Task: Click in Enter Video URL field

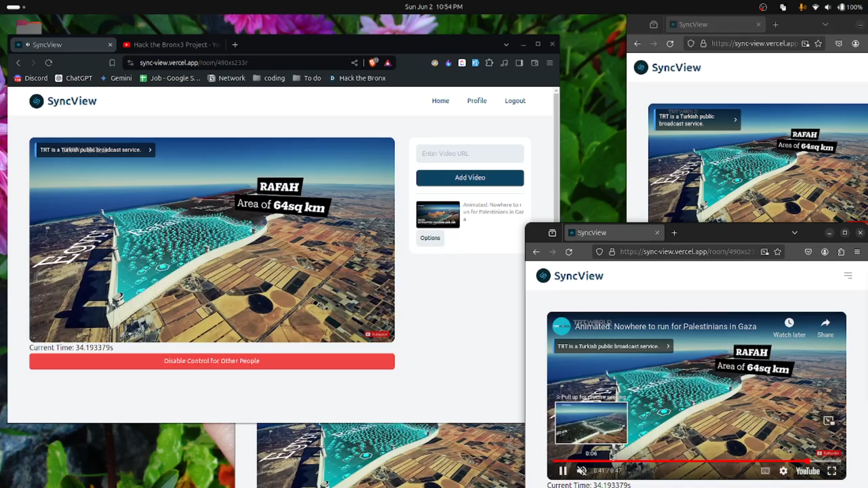Action: point(470,154)
